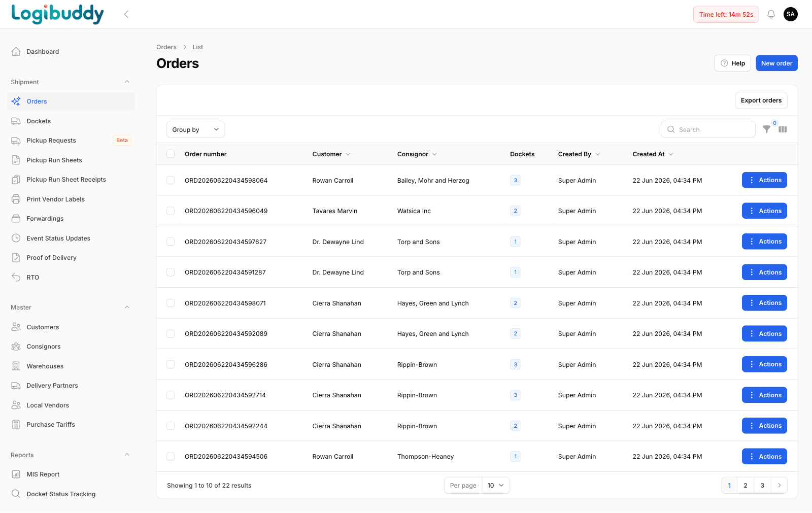
Task: Click the RTO return arrow icon
Action: [16, 277]
